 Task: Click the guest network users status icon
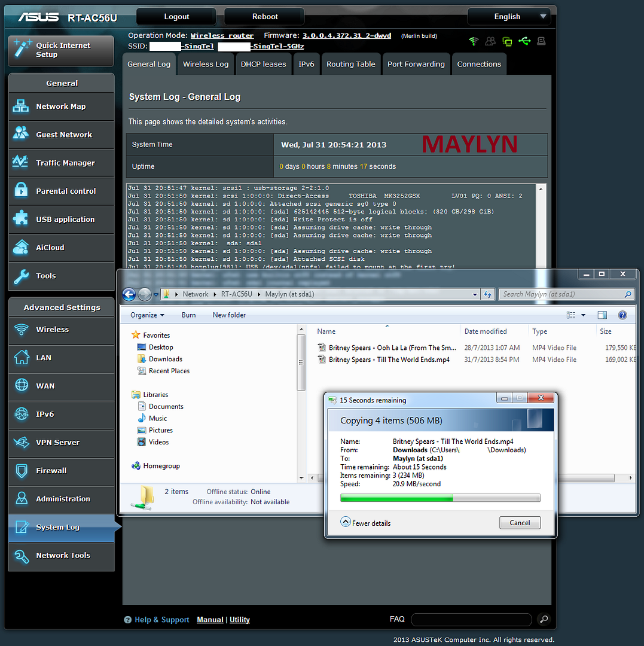[x=490, y=41]
